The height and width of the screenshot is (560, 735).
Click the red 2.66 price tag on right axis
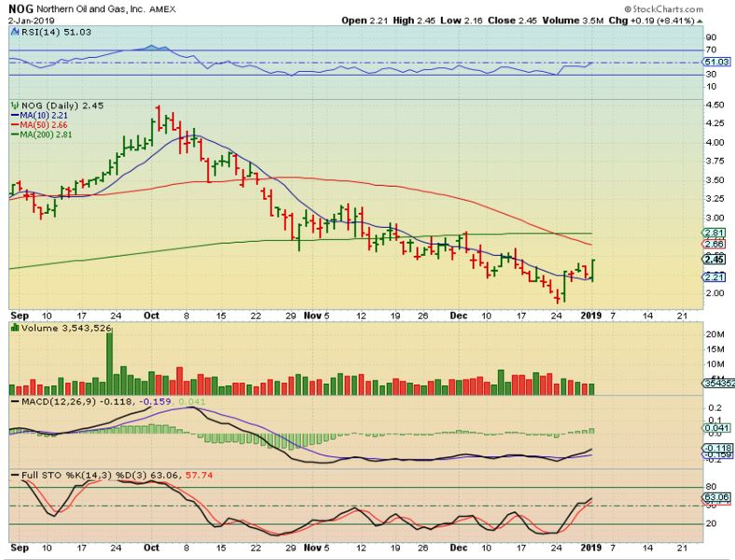pos(714,245)
